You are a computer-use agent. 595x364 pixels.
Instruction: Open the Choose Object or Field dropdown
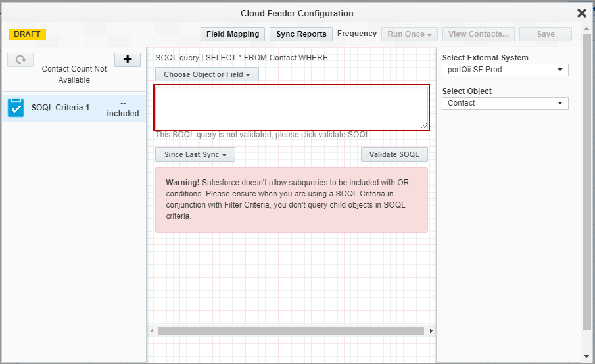click(x=207, y=75)
